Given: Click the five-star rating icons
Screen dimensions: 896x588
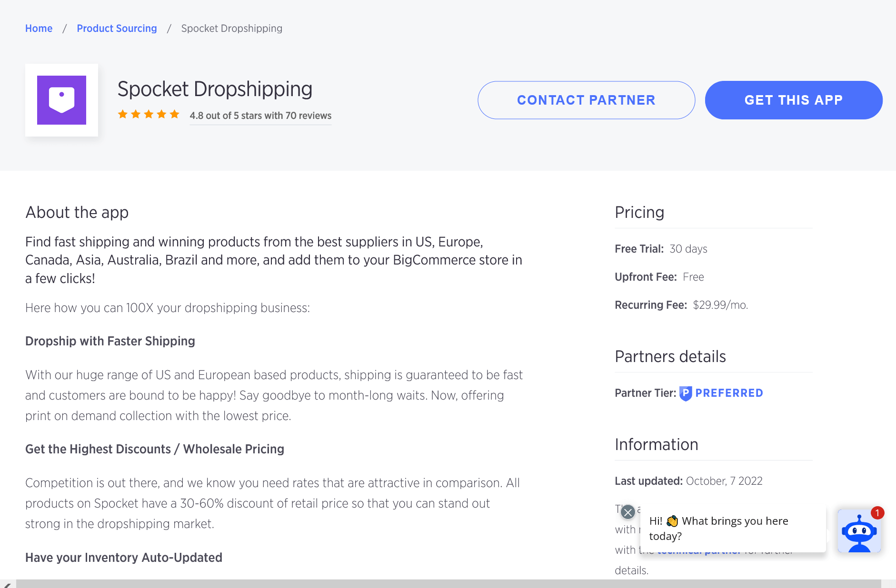Looking at the screenshot, I should click(x=149, y=114).
